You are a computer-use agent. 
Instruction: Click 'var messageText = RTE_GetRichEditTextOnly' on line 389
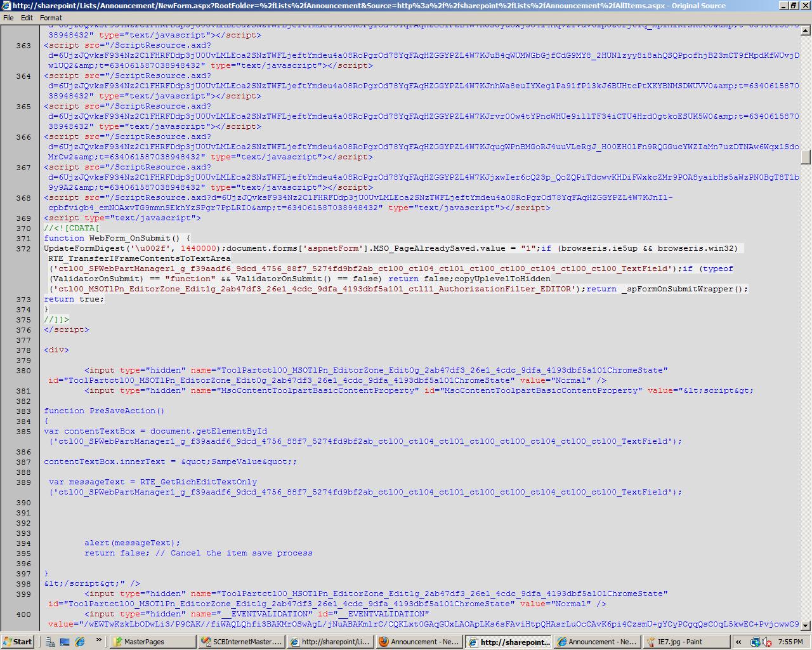153,482
